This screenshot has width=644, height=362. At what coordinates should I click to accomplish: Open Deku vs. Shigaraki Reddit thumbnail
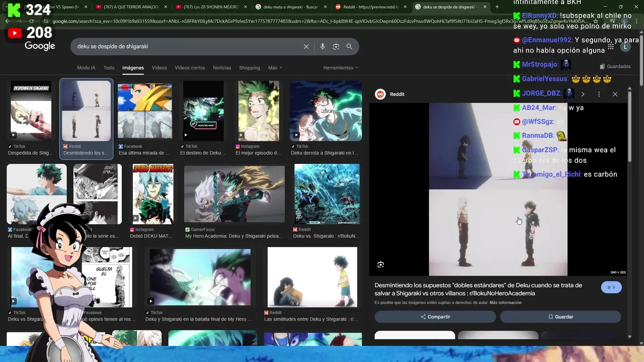pyautogui.click(x=327, y=194)
